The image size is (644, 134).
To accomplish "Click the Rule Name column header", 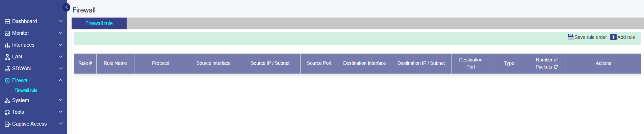I will [x=115, y=63].
